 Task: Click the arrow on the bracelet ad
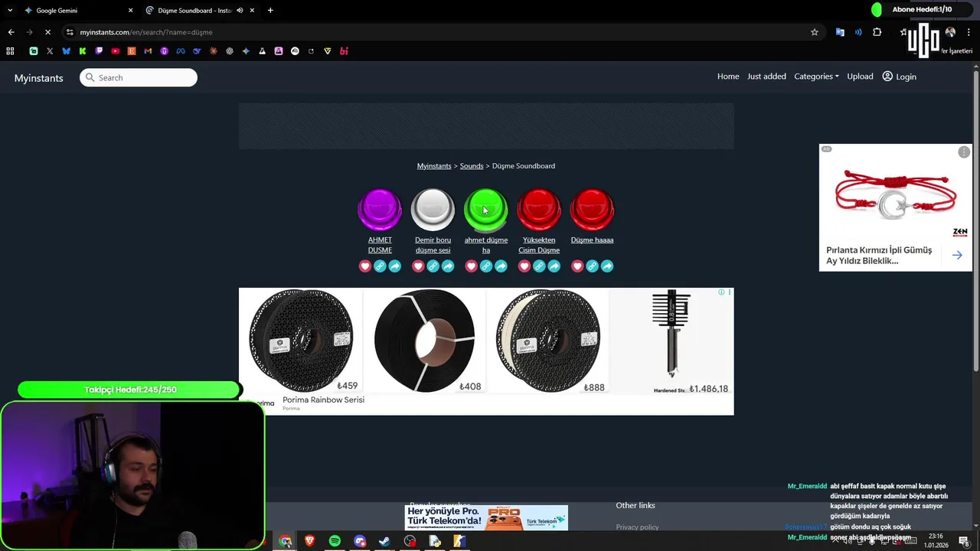pyautogui.click(x=957, y=256)
